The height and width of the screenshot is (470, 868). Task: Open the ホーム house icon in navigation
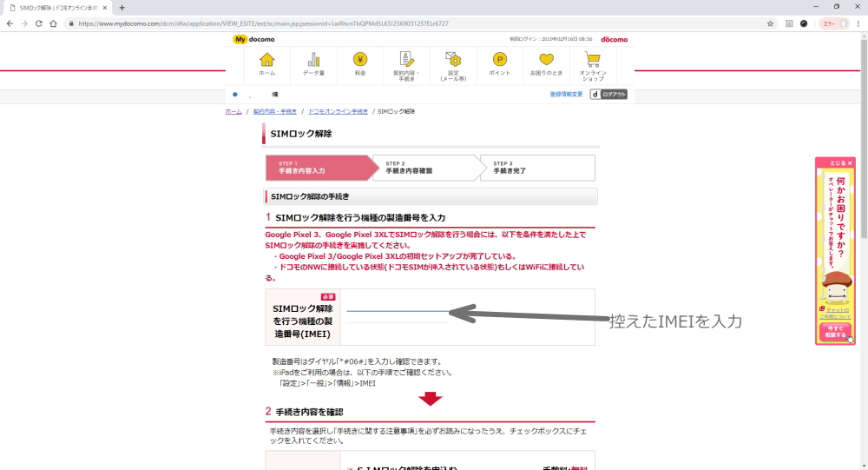pos(266,59)
